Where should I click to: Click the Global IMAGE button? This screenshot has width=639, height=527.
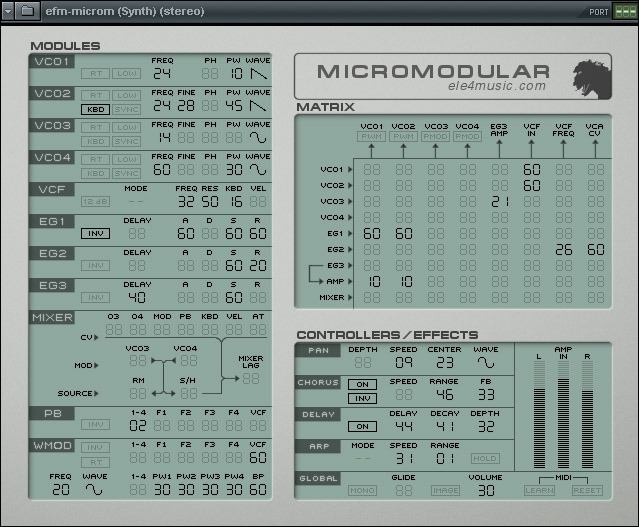point(445,491)
